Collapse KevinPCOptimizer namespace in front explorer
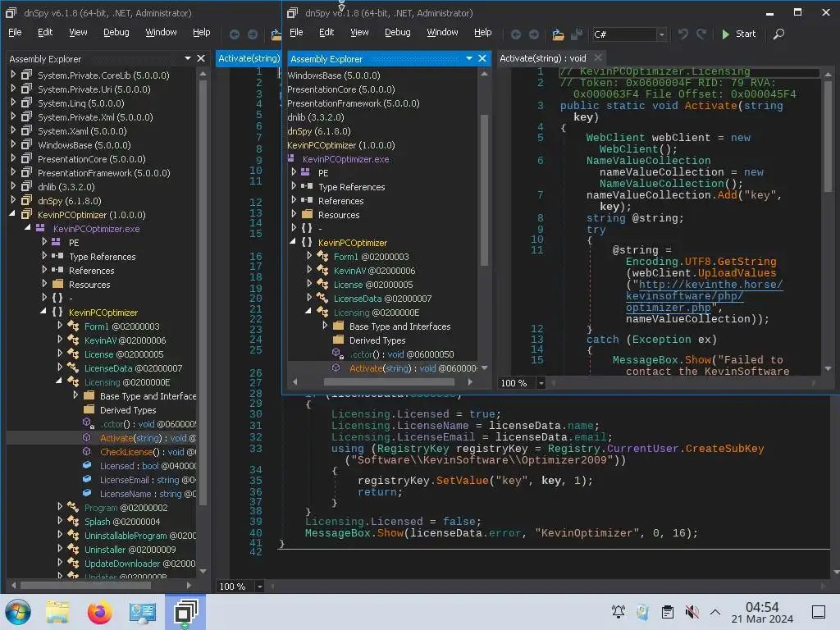This screenshot has width=840, height=630. point(293,242)
